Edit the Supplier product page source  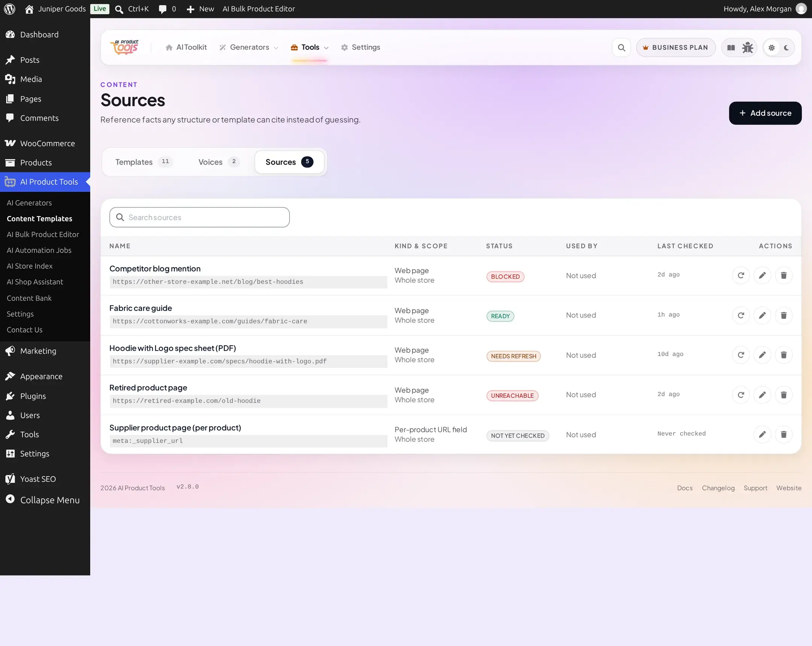762,434
